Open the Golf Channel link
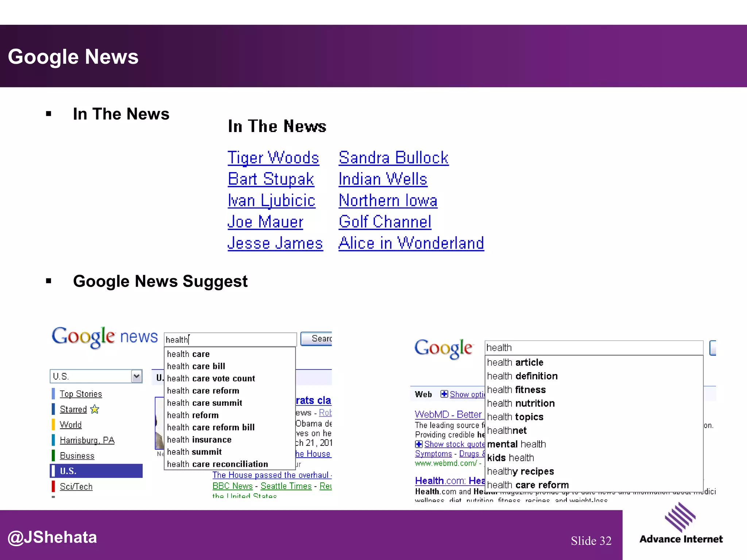This screenshot has height=560, width=747. [385, 222]
